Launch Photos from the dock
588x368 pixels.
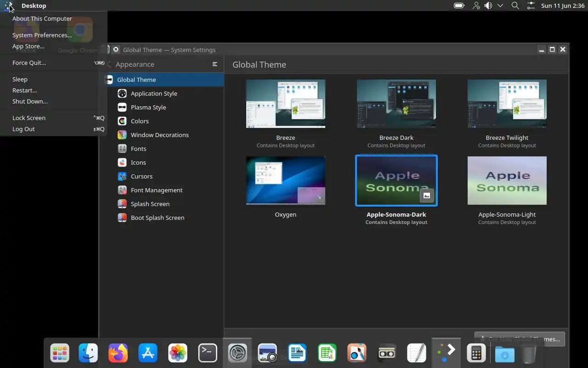point(178,353)
